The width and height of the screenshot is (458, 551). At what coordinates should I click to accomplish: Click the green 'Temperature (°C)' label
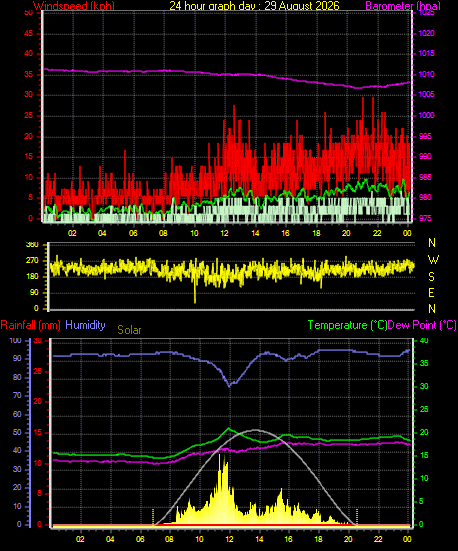click(347, 325)
